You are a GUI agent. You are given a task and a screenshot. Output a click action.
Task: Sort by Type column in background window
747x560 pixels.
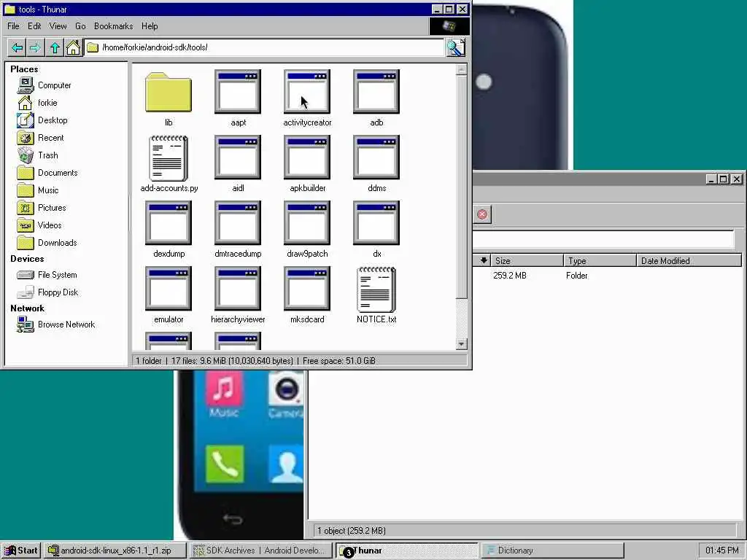pos(600,260)
